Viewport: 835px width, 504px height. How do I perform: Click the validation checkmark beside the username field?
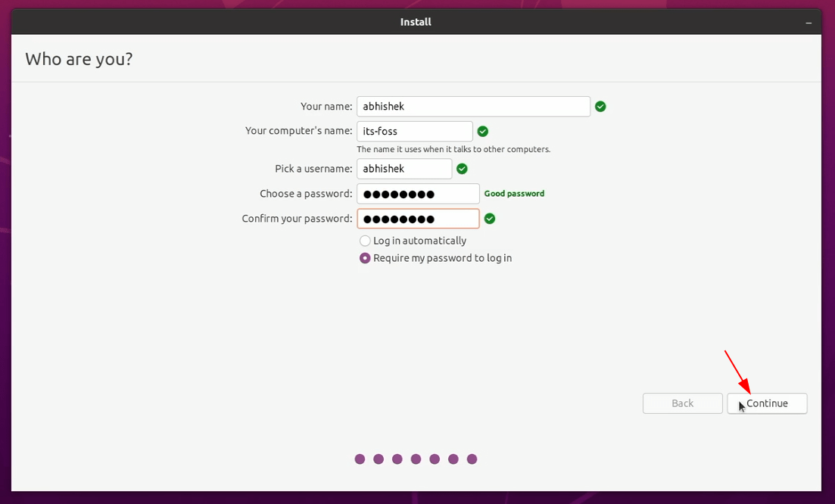[462, 169]
